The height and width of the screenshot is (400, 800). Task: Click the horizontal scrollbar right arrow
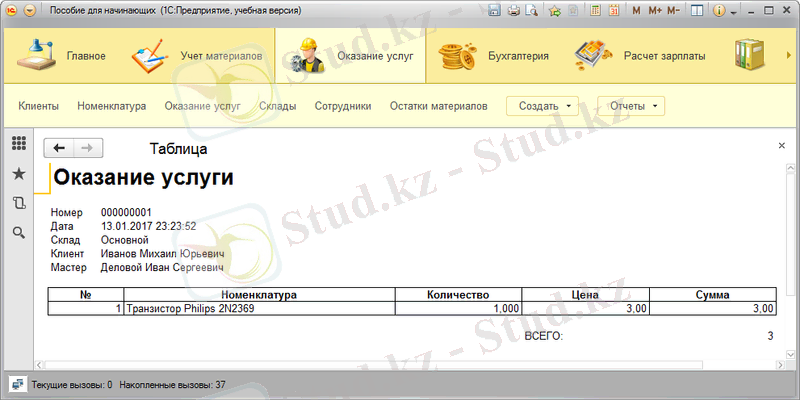tap(780, 365)
